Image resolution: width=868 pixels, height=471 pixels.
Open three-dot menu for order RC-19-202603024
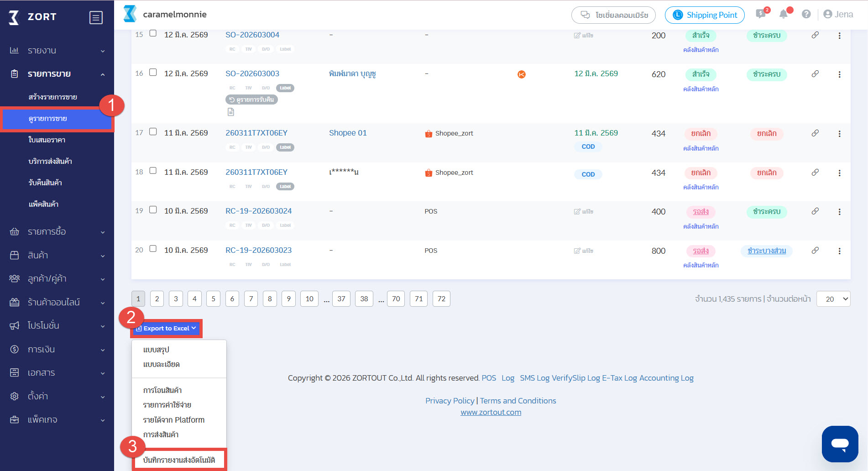[x=839, y=212]
